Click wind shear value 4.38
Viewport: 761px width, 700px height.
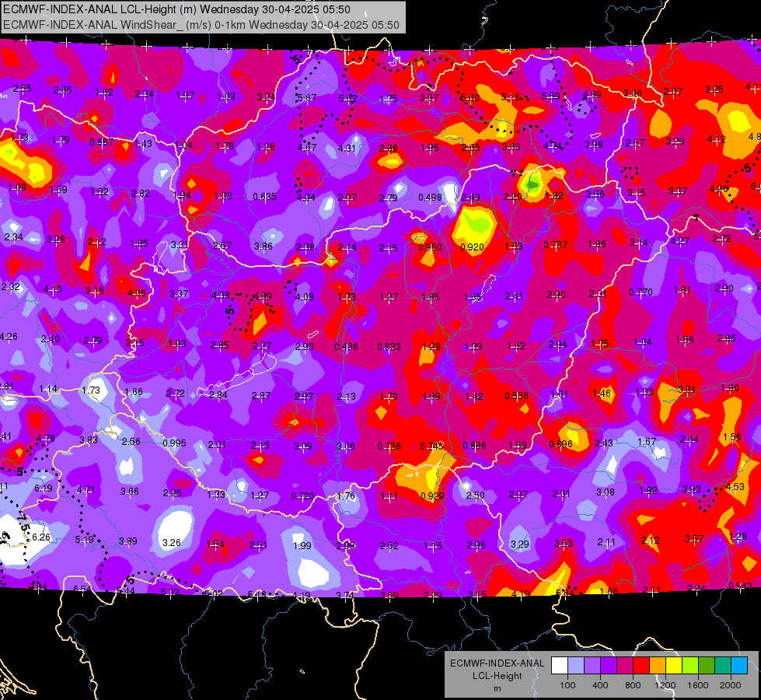(221, 296)
